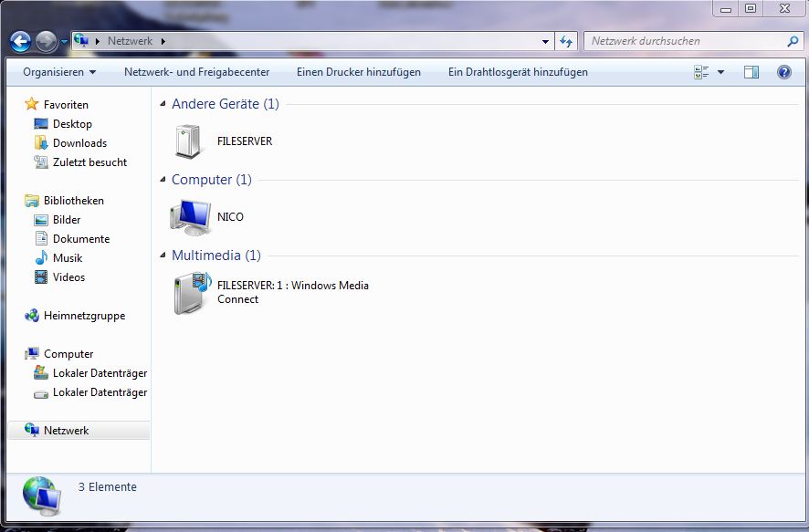Open the FILESERVER device icon
Image resolution: width=809 pixels, height=532 pixels.
coord(187,141)
